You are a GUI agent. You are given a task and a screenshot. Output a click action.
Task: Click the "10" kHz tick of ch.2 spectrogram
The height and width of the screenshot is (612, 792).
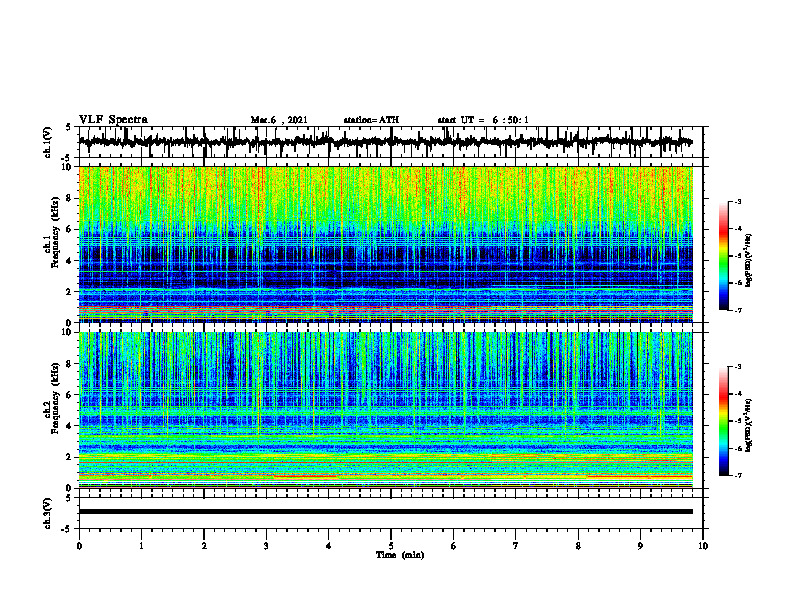69,332
